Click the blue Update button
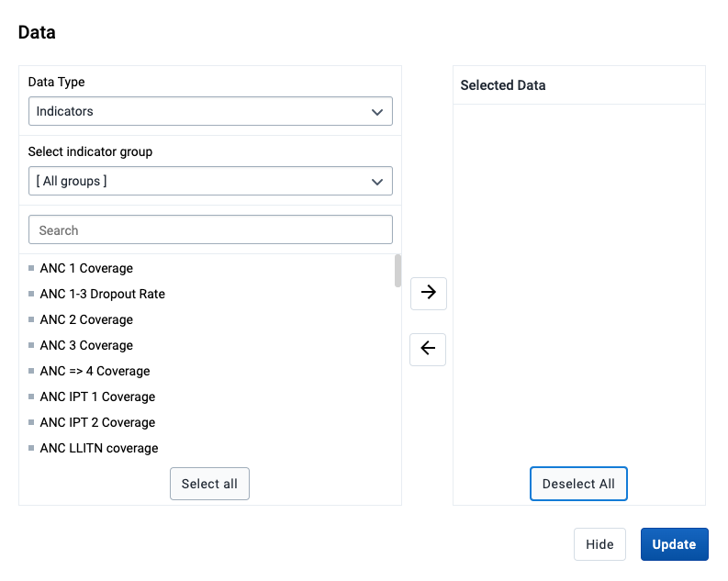728x581 pixels. coord(674,544)
